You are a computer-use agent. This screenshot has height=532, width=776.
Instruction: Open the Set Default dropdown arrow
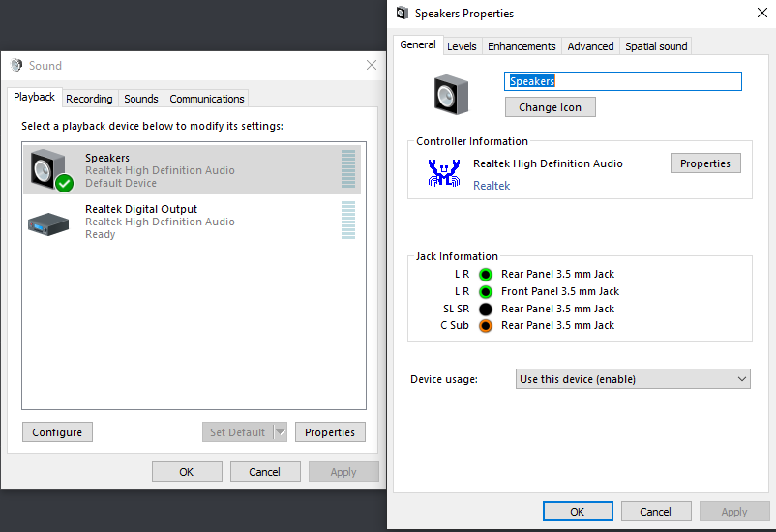(280, 432)
